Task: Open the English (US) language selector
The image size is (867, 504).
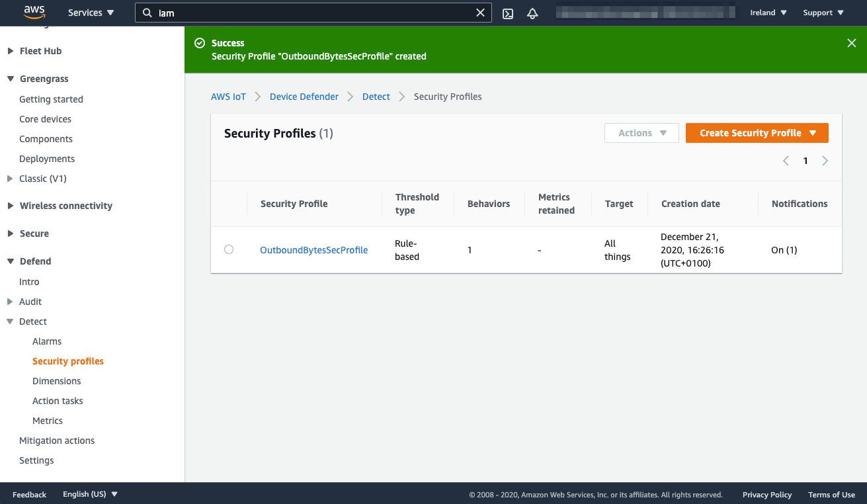Action: point(90,494)
